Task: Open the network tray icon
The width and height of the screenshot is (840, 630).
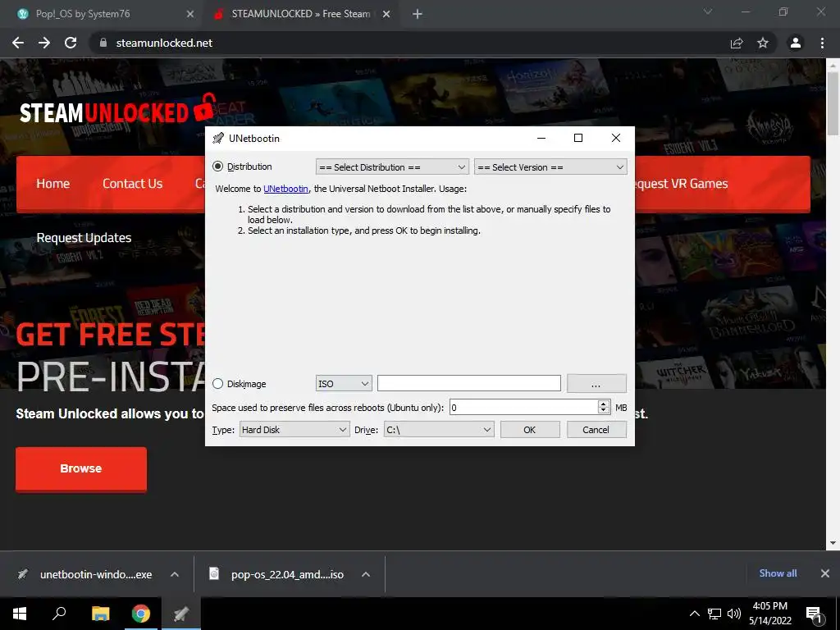Action: 714,614
